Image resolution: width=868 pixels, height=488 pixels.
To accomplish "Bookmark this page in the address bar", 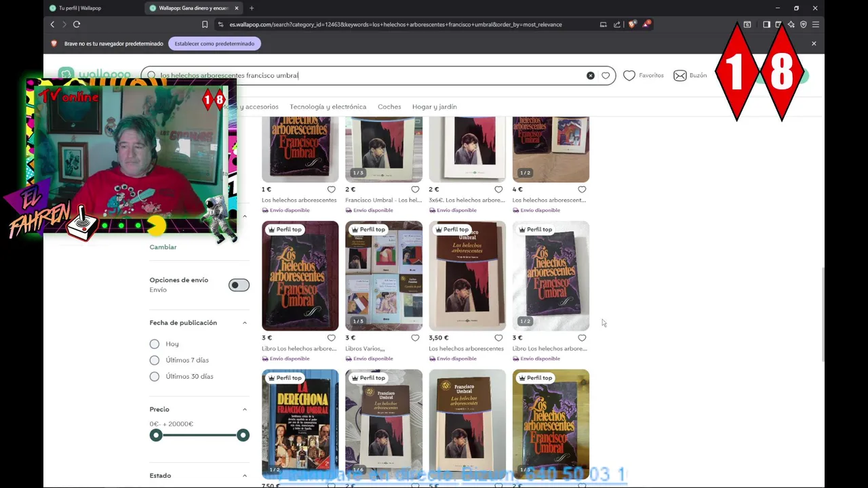I will [x=205, y=24].
